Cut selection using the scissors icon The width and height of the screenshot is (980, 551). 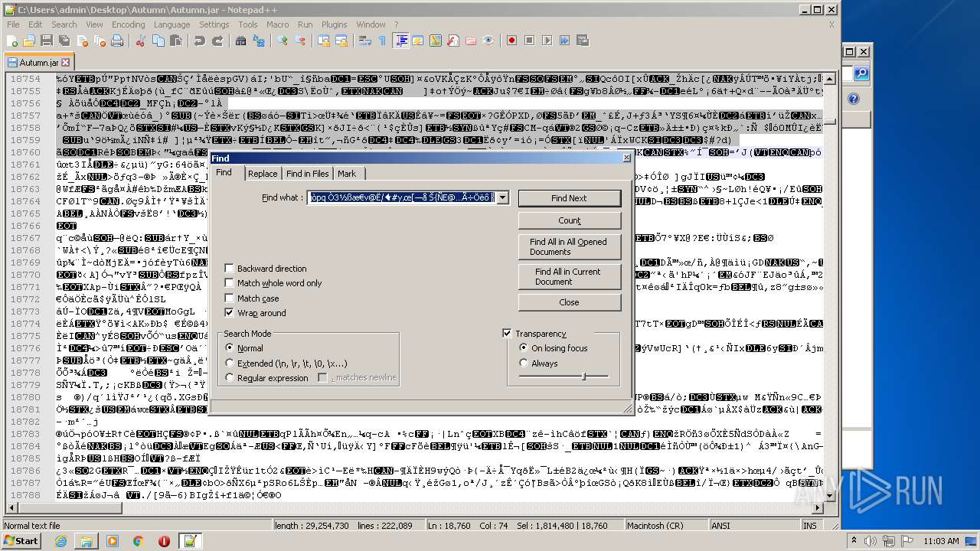(x=140, y=41)
